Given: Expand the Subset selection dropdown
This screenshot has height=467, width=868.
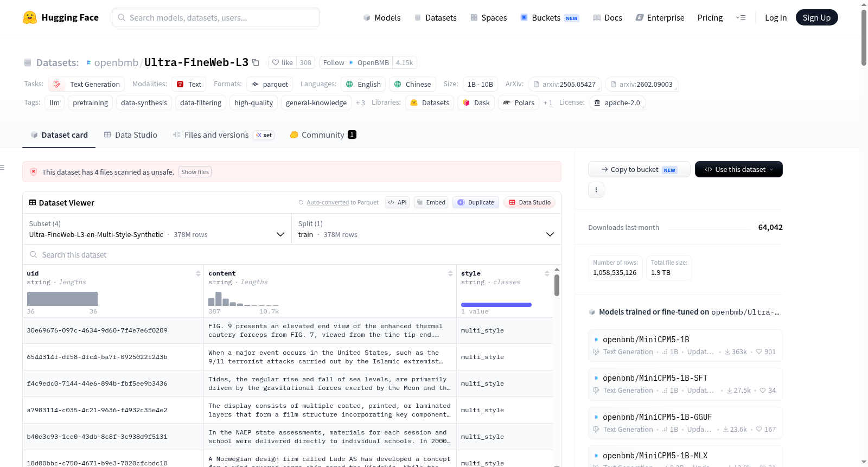Looking at the screenshot, I should tap(157, 229).
